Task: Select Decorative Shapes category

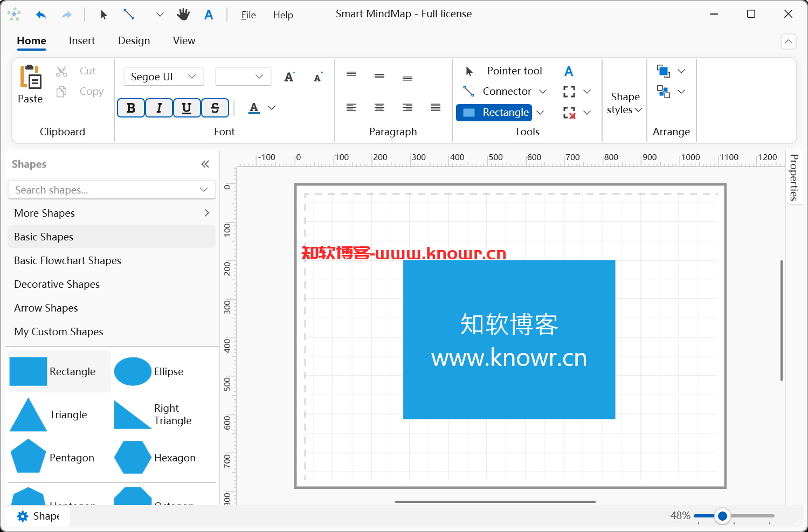Action: coord(112,284)
